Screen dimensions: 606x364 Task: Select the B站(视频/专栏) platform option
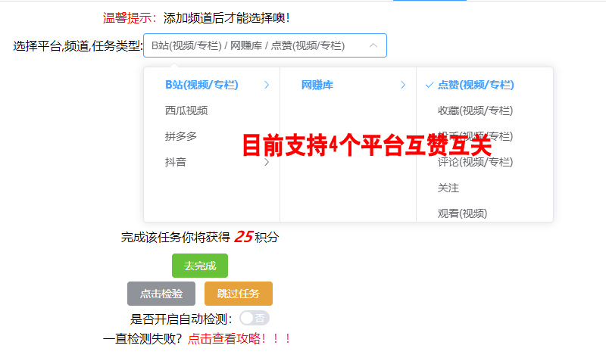(x=201, y=85)
